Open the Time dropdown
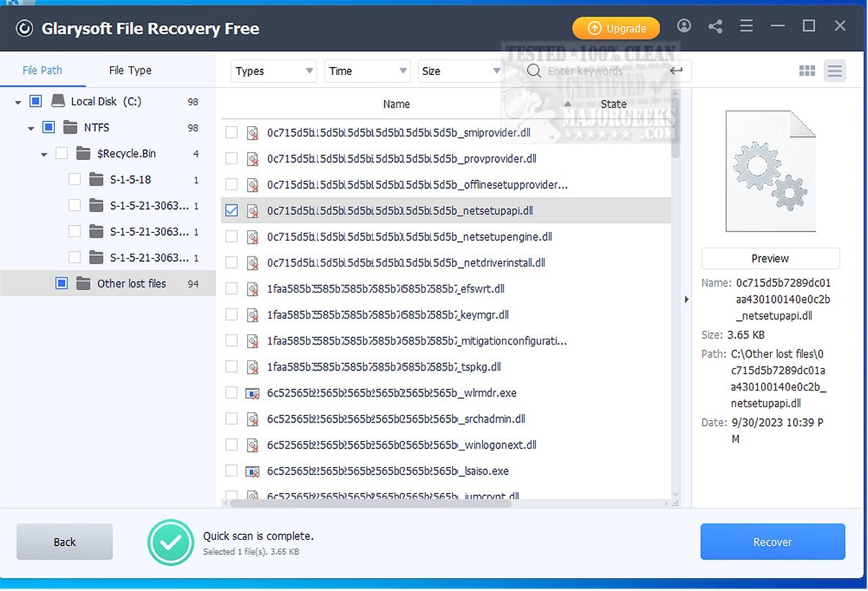 coord(367,71)
